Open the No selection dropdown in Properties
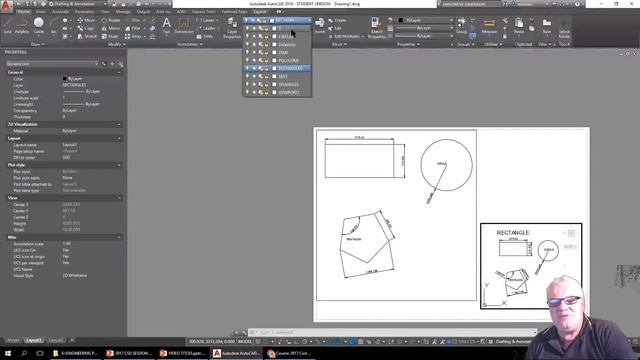The height and width of the screenshot is (360, 640). coord(52,64)
